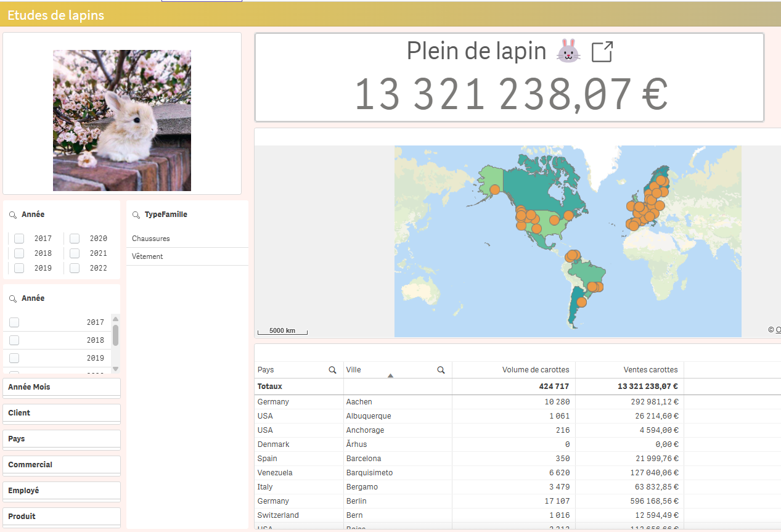
Task: Select Vêtement in TypeFamille
Action: coord(187,256)
